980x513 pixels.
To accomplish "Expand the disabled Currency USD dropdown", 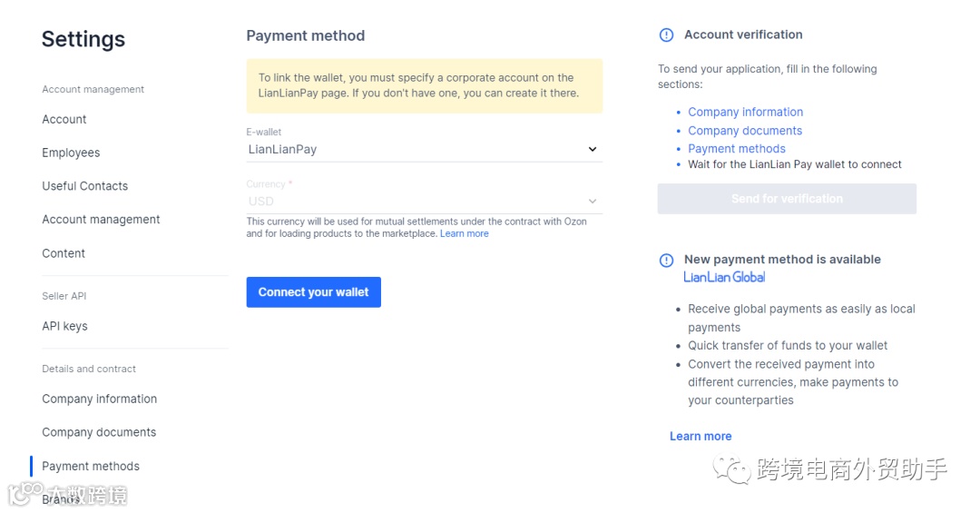I will (x=593, y=202).
